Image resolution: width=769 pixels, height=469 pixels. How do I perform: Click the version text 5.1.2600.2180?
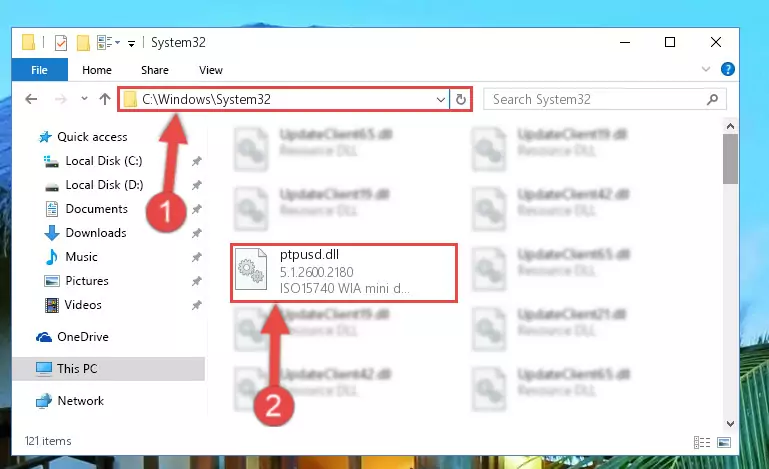316,272
